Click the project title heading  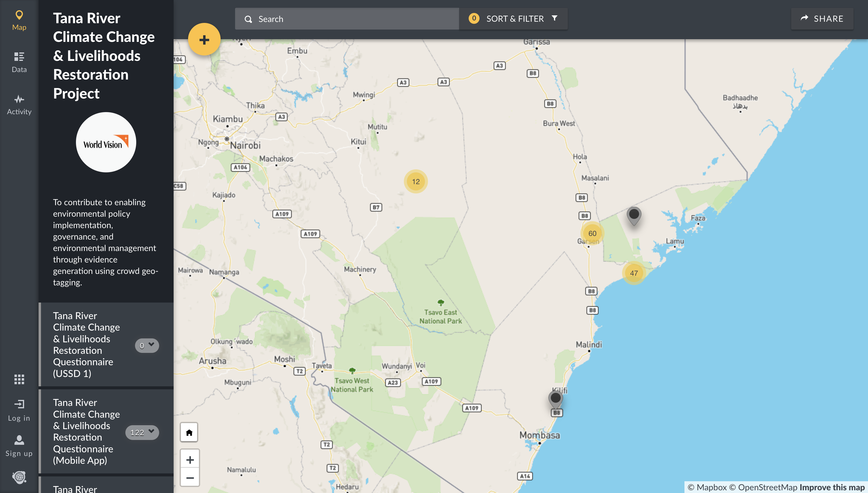coord(104,55)
